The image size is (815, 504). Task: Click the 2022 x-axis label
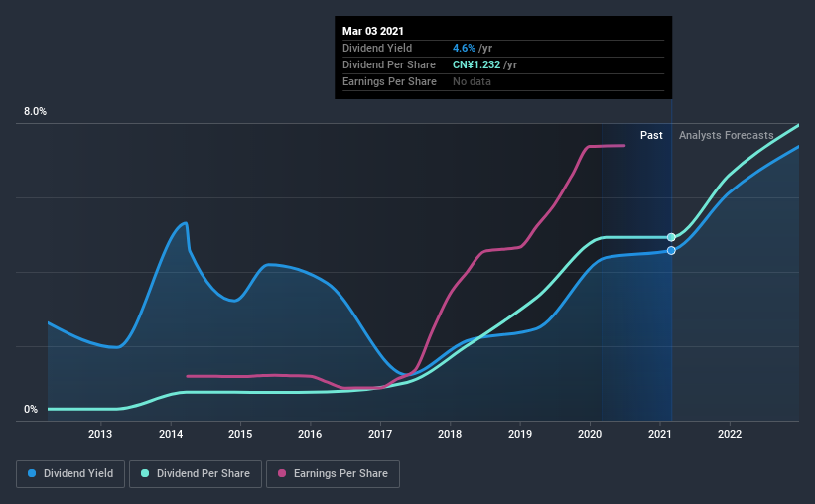click(x=730, y=434)
